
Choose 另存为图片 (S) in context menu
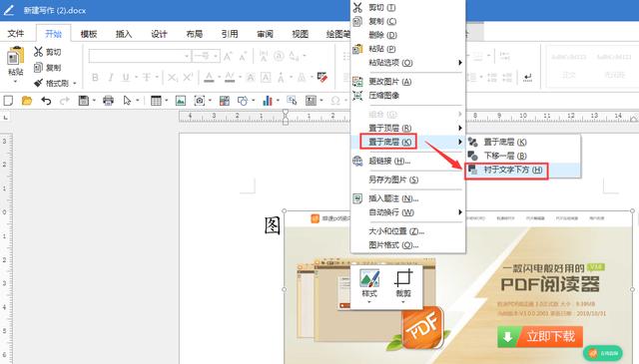tap(407, 180)
